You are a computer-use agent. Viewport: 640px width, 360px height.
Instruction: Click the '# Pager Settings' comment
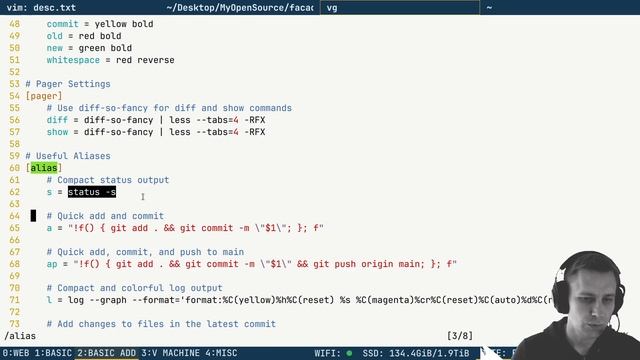[x=68, y=84]
